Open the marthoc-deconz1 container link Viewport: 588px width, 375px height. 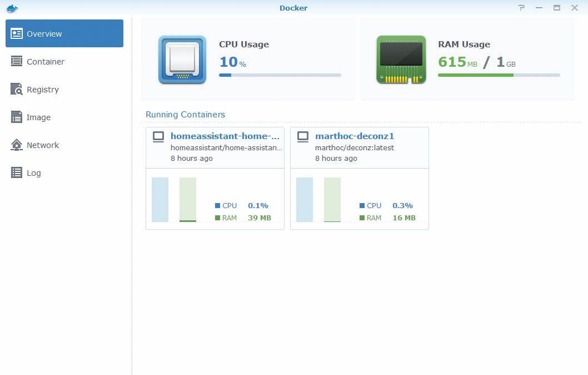(355, 136)
